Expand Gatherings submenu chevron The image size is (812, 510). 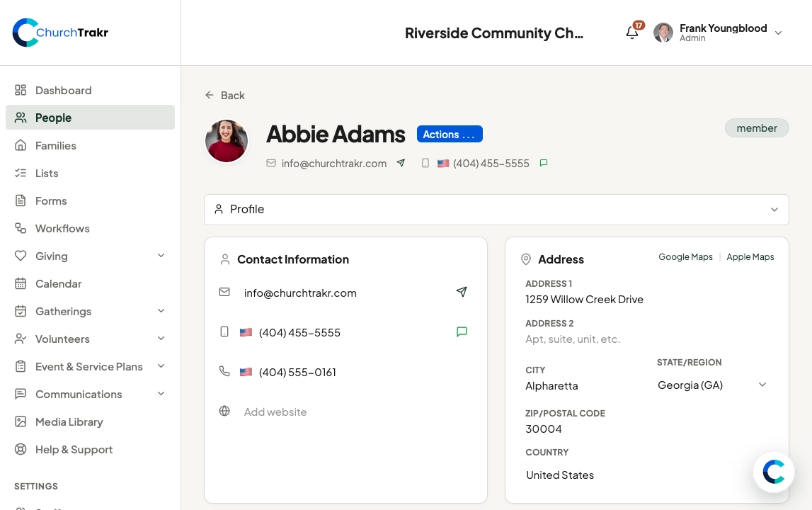click(x=161, y=311)
